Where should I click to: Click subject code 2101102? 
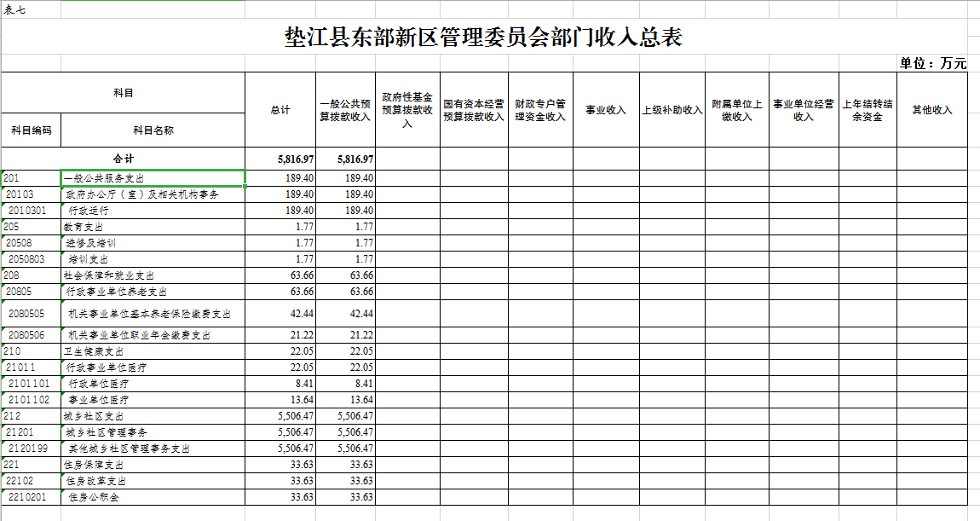[x=32, y=400]
